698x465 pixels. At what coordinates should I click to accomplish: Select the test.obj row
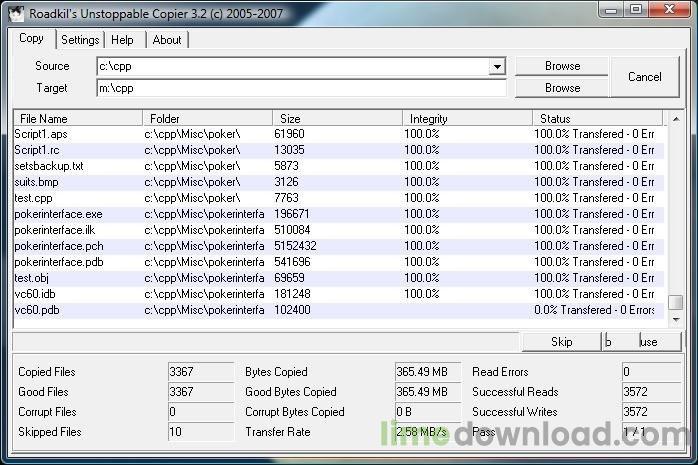[339, 278]
